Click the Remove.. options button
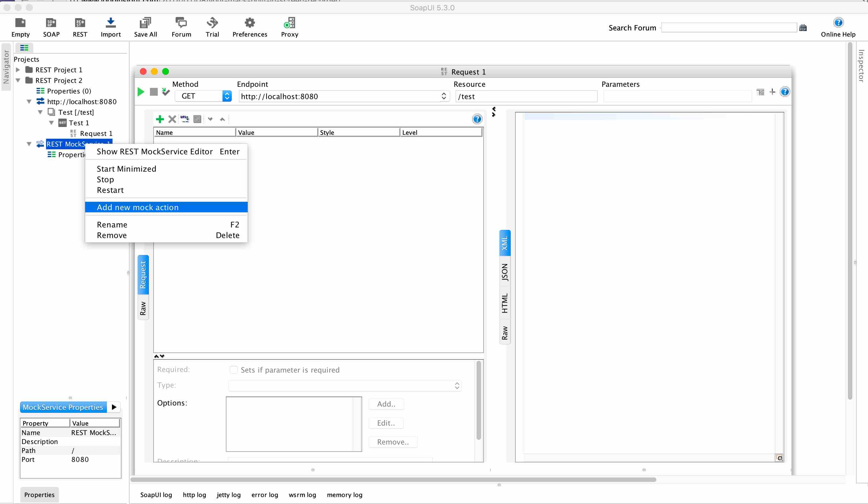 tap(393, 442)
